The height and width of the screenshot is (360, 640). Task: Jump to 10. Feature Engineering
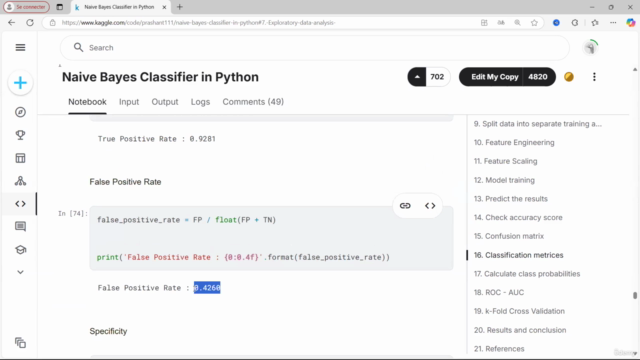coord(514,142)
